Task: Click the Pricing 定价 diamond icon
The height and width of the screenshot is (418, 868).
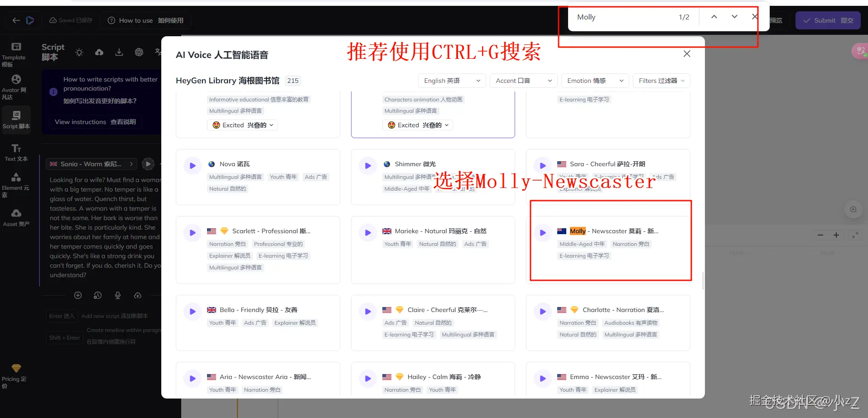Action: click(16, 368)
